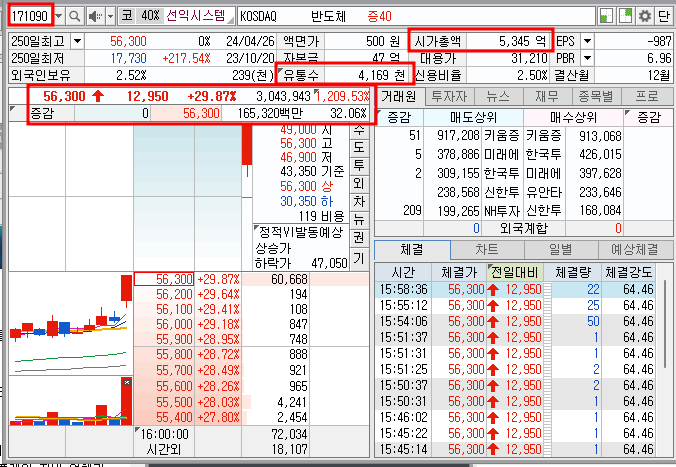Open stock code 171090 dropdown arrow

[x=59, y=16]
